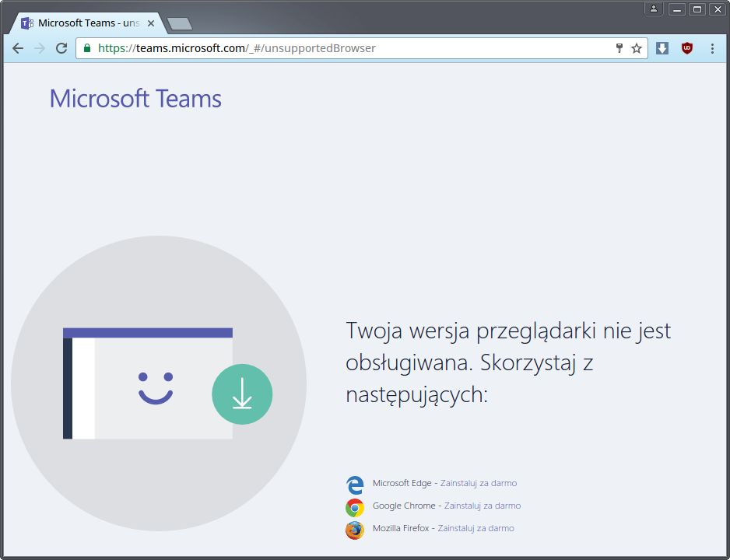This screenshot has height=560, width=730.
Task: Open the uBlock Origin extension
Action: [x=686, y=48]
